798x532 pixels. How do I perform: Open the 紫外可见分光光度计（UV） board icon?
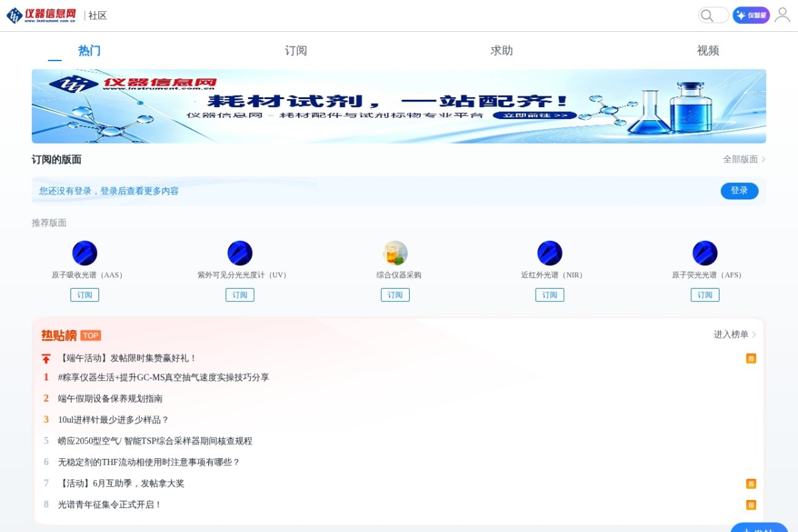[240, 253]
